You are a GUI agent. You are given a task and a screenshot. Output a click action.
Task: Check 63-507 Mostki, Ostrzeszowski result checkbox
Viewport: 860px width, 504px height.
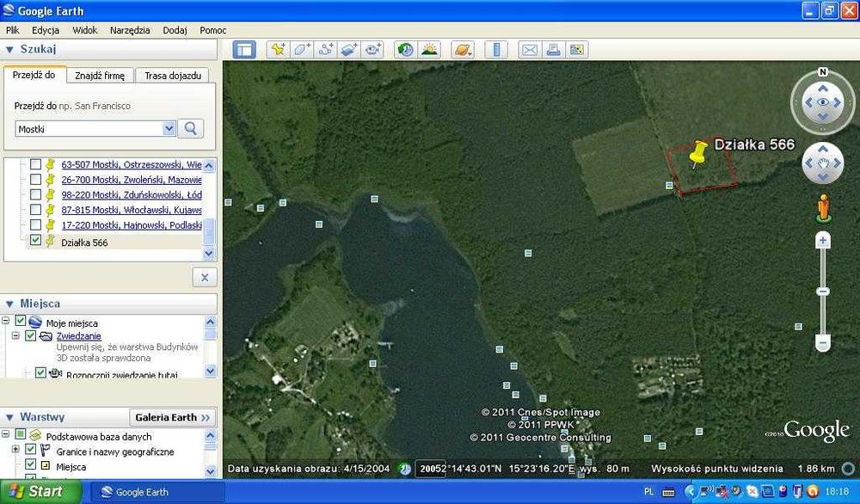(35, 164)
